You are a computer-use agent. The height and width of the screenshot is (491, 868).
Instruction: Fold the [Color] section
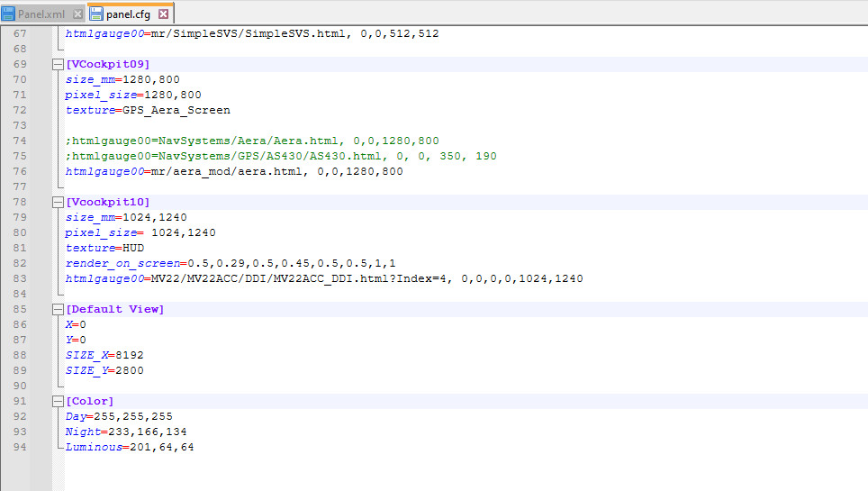click(x=59, y=401)
